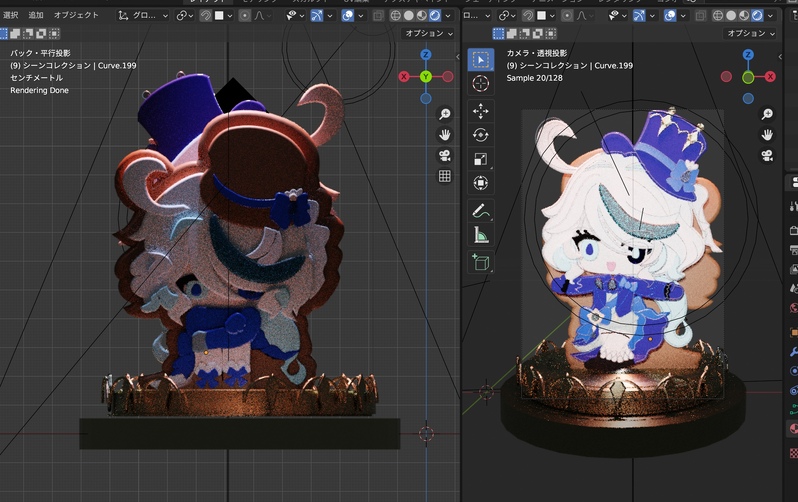Open the Output printer properties tab
The height and width of the screenshot is (502, 798).
pyautogui.click(x=794, y=249)
